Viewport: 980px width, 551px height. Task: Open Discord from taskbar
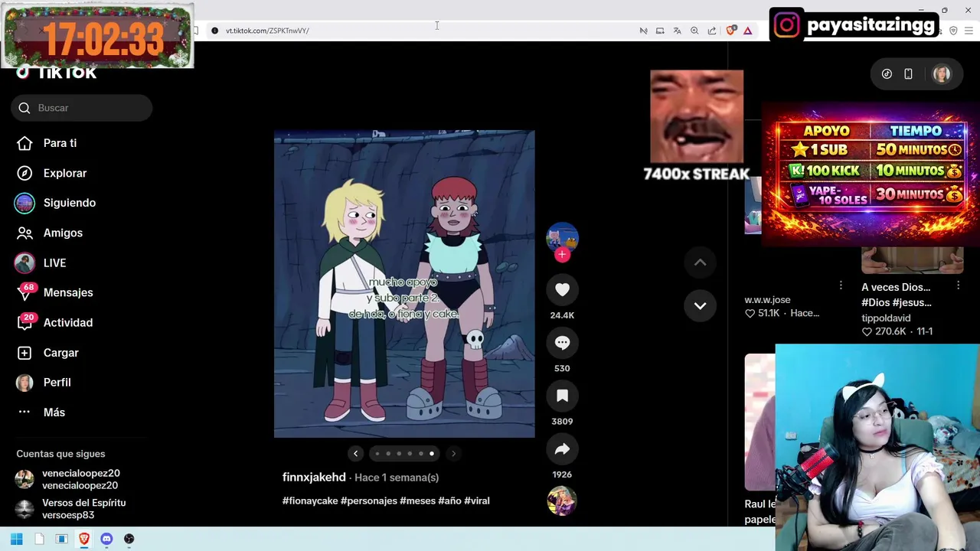106,539
